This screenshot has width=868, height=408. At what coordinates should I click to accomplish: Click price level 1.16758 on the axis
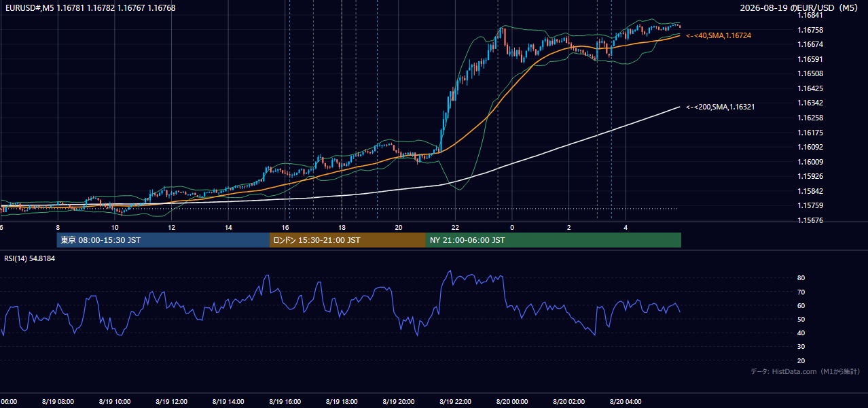point(810,30)
